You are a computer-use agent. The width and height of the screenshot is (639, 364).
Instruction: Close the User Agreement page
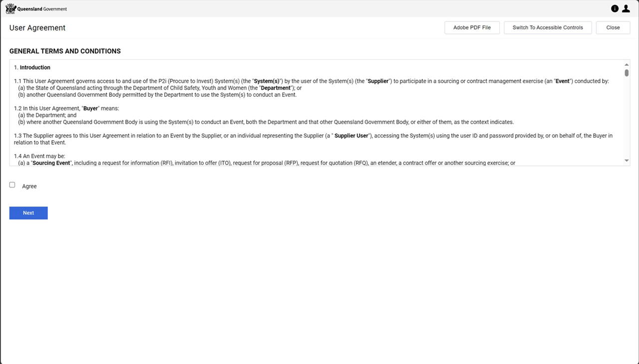tap(613, 27)
